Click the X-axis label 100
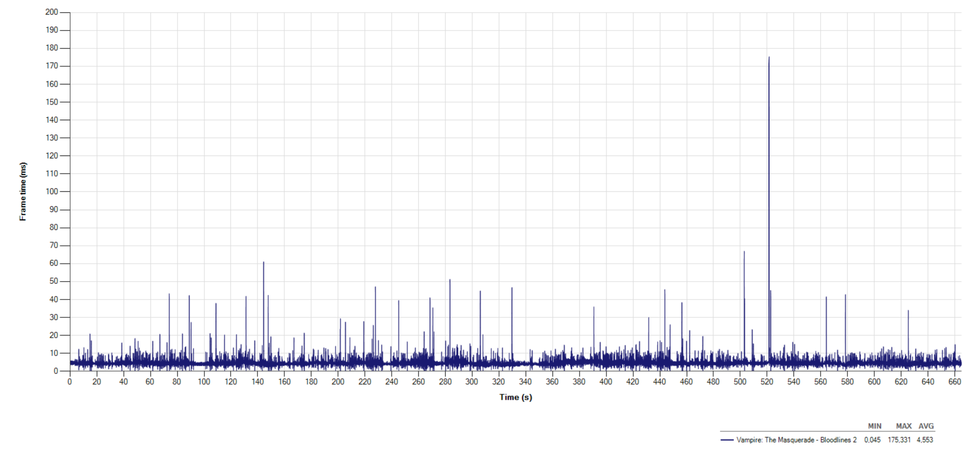Image resolution: width=980 pixels, height=452 pixels. (204, 382)
